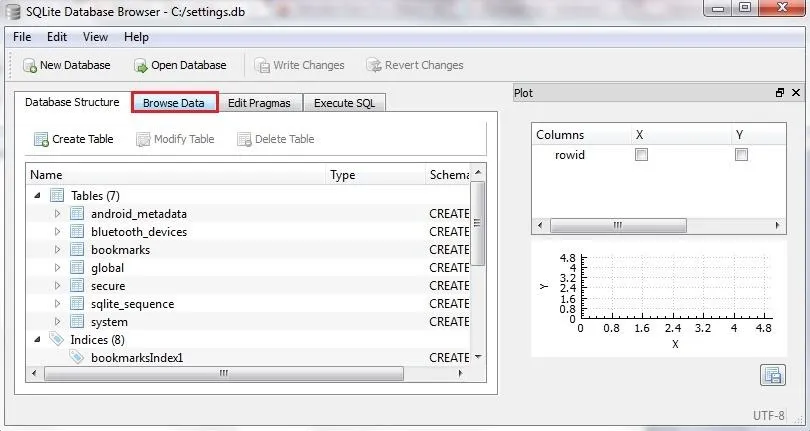The width and height of the screenshot is (810, 431).
Task: Click the Create Table button label
Action: click(x=83, y=140)
